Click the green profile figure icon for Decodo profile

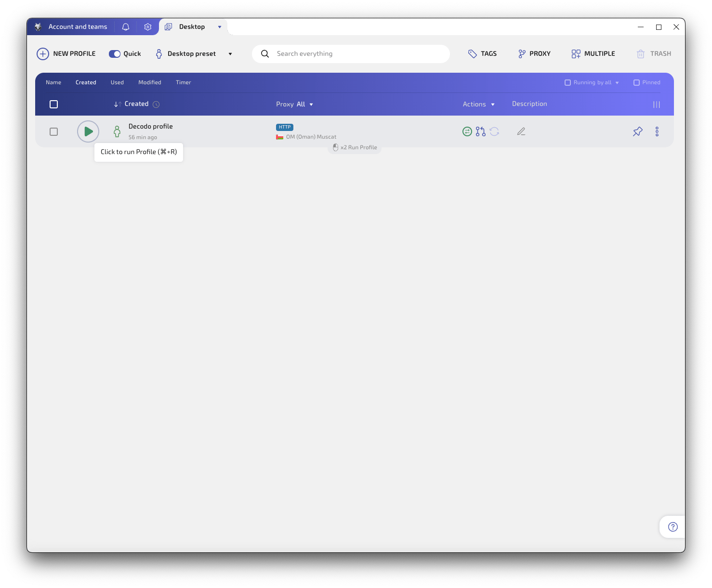pos(117,131)
